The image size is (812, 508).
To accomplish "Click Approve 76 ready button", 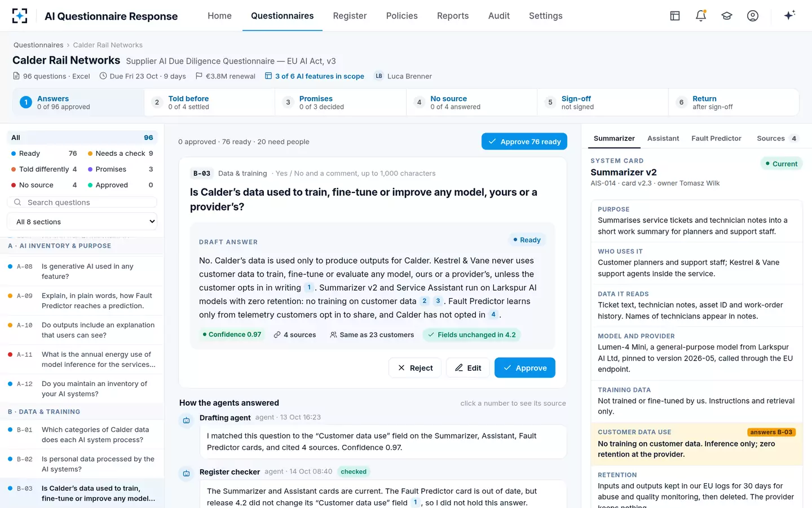I will (524, 142).
